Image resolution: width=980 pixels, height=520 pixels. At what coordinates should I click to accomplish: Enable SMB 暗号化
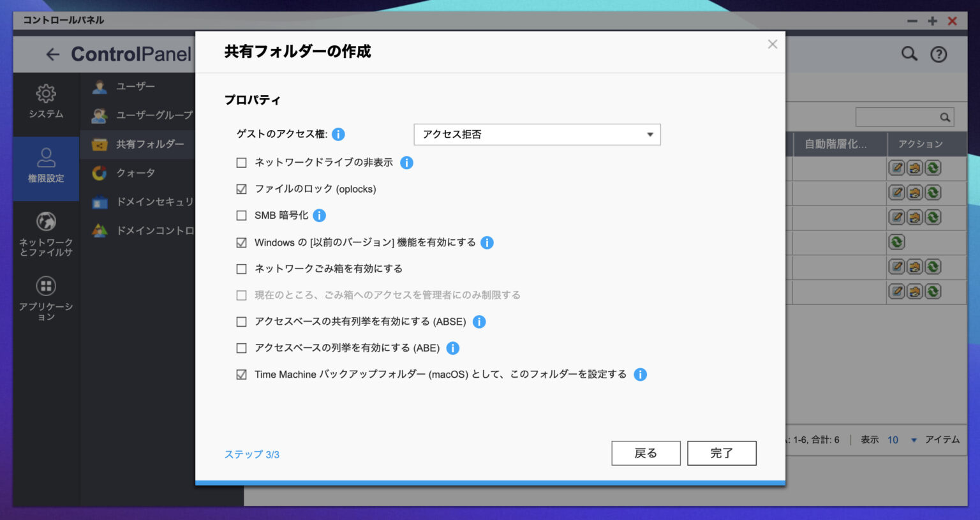click(241, 215)
